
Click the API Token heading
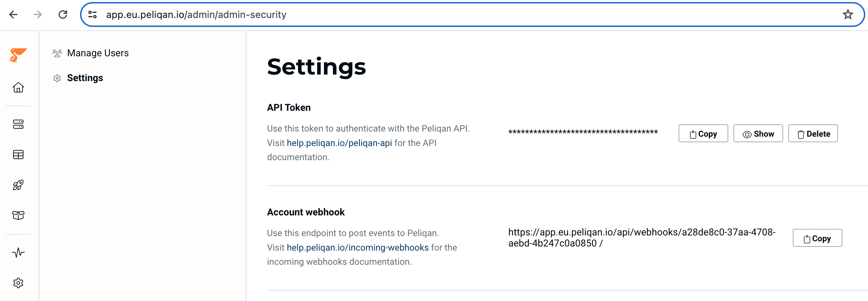click(289, 108)
